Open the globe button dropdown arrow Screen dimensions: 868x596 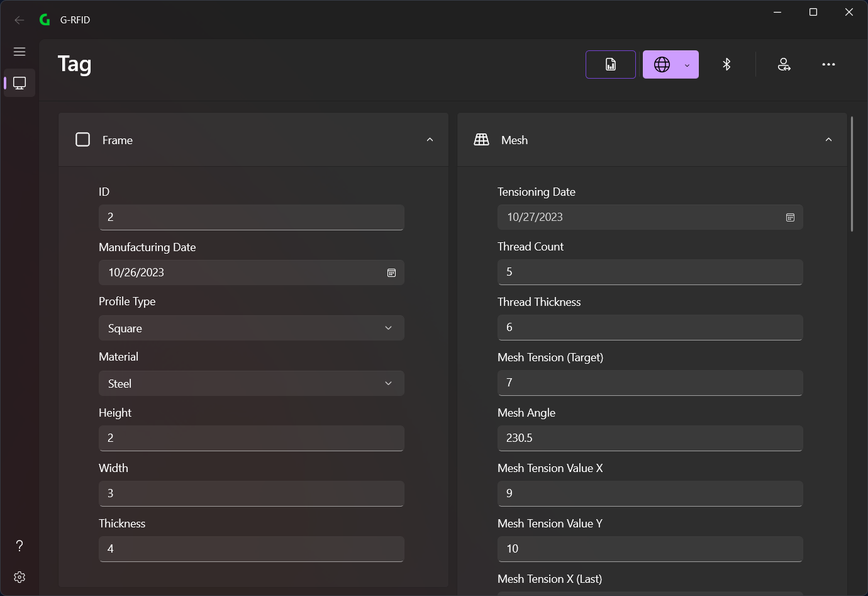tap(687, 65)
